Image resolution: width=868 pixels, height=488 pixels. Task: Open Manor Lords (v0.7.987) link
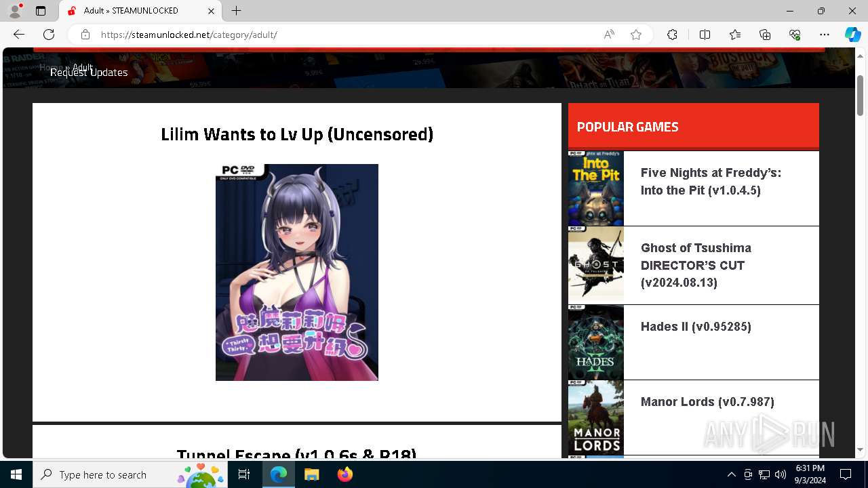[707, 402]
